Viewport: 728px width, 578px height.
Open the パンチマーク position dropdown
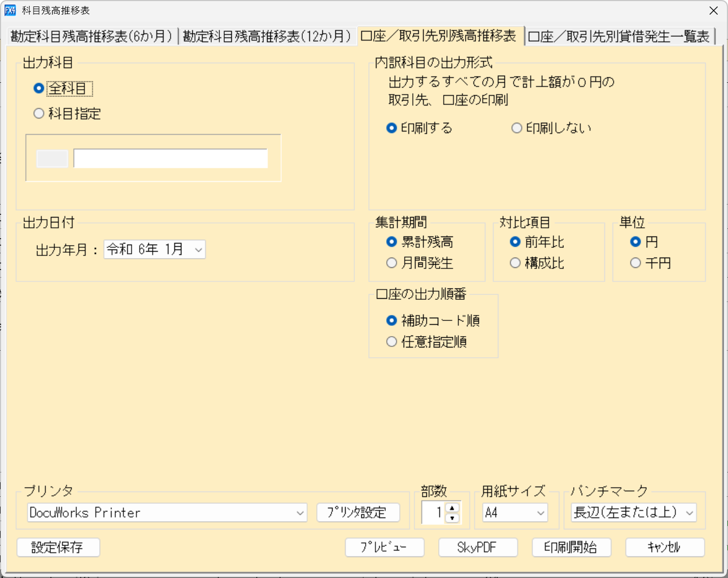(692, 513)
